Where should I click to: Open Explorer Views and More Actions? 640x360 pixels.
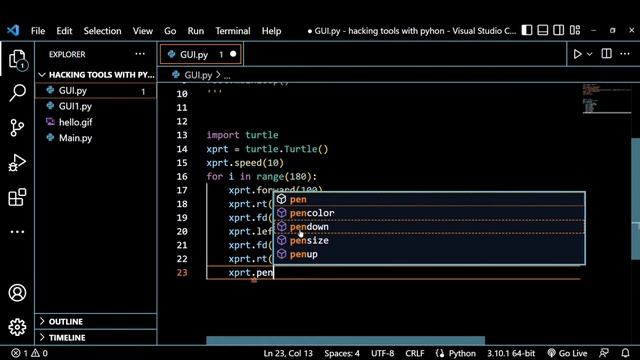(140, 53)
